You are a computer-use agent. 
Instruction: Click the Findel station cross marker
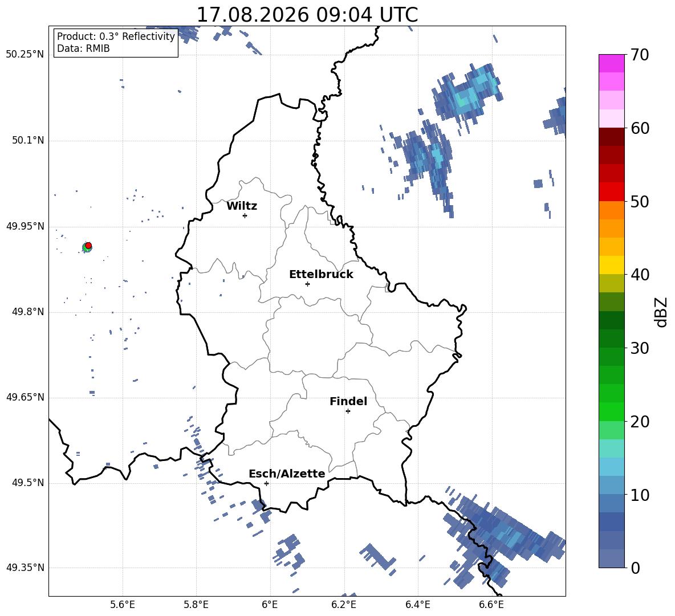pyautogui.click(x=348, y=411)
